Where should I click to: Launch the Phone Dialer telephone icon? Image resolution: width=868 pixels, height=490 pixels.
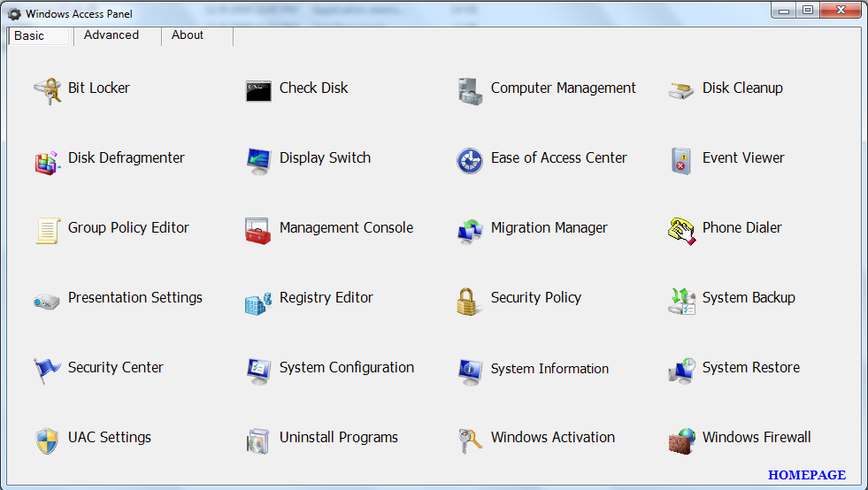click(682, 232)
